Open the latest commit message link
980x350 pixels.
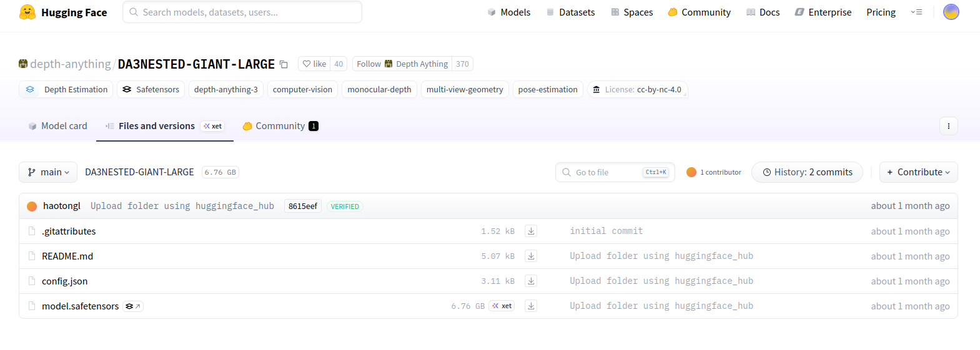[182, 206]
